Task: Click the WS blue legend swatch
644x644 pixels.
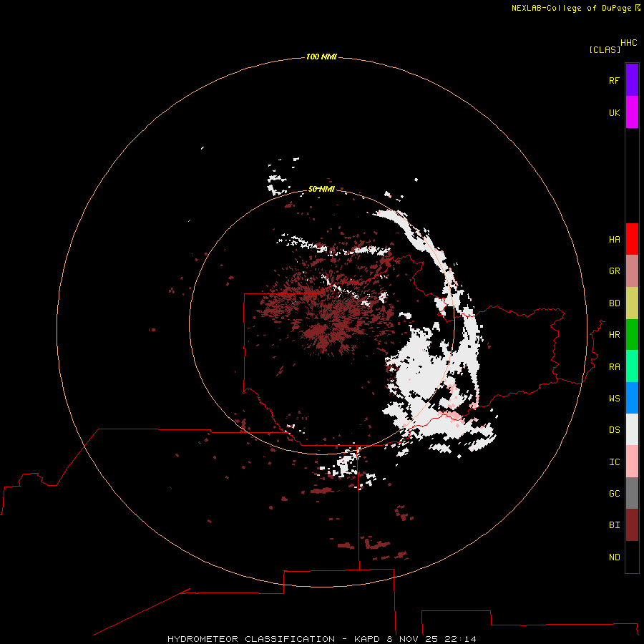Action: (632, 398)
